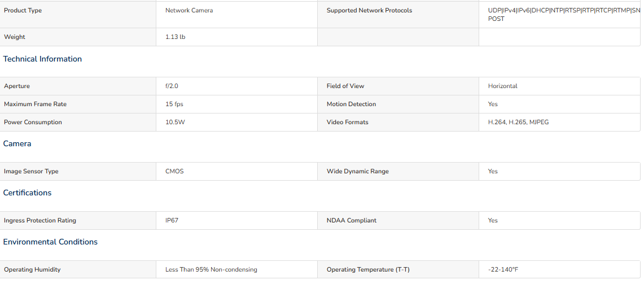
Task: Select the Image Sensor Type CMOS value
Action: point(174,172)
